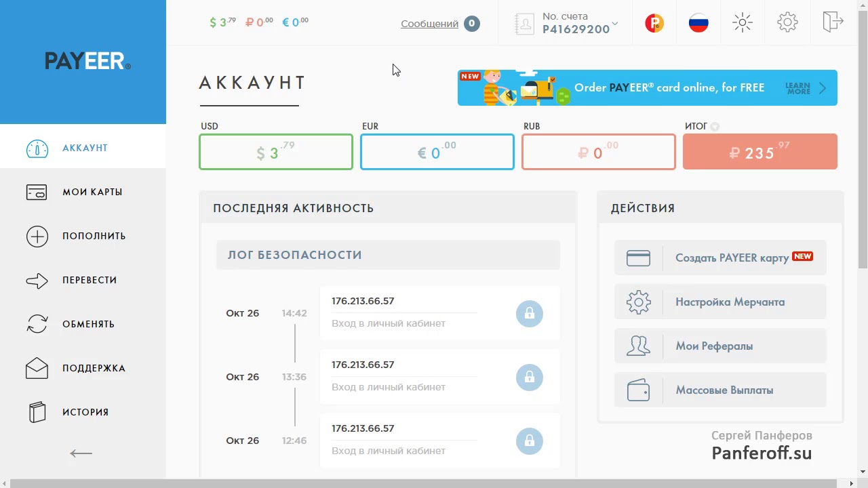Click the ЛОГ БЕЗОПАСНОСТИ header
Viewport: 868px width, 488px height.
[x=388, y=256]
